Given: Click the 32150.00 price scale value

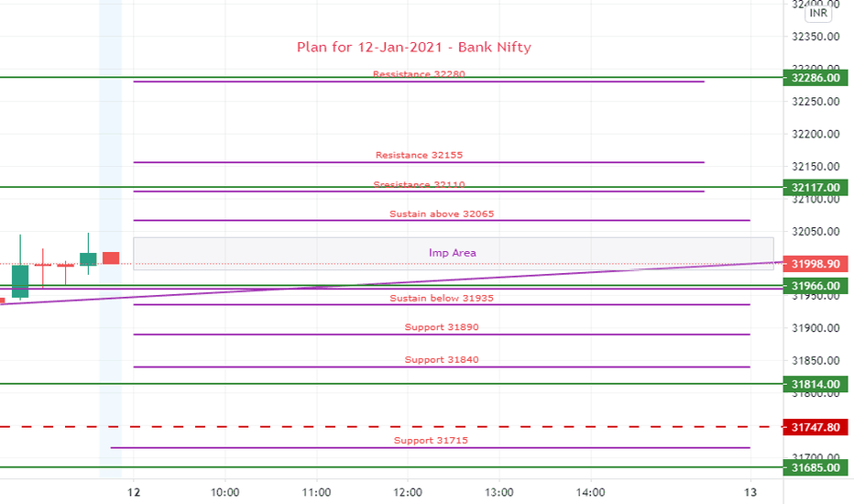Looking at the screenshot, I should (816, 167).
